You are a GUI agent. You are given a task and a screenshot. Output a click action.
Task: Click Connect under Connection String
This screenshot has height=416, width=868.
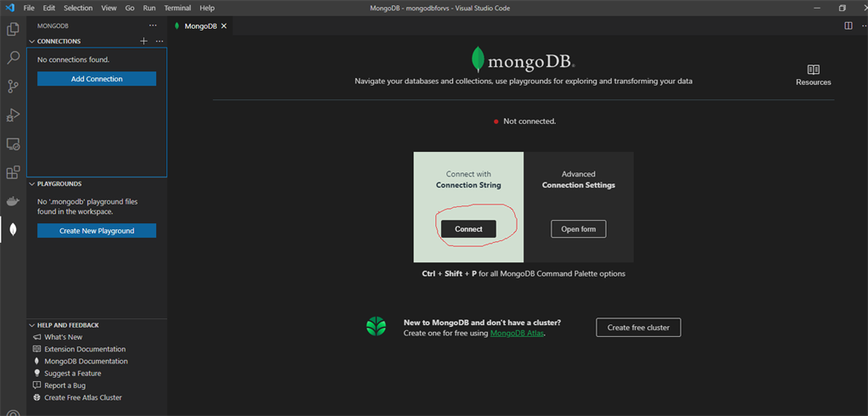468,228
